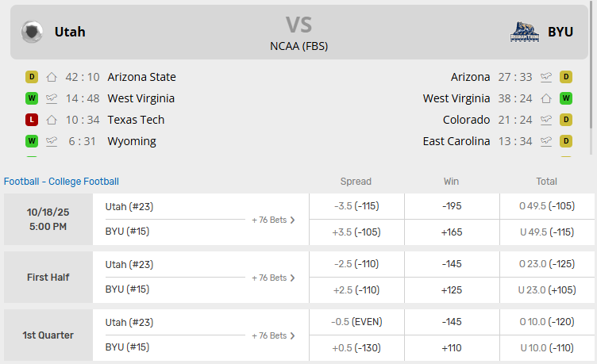Open the Football - College Football link
597x364 pixels.
click(61, 182)
